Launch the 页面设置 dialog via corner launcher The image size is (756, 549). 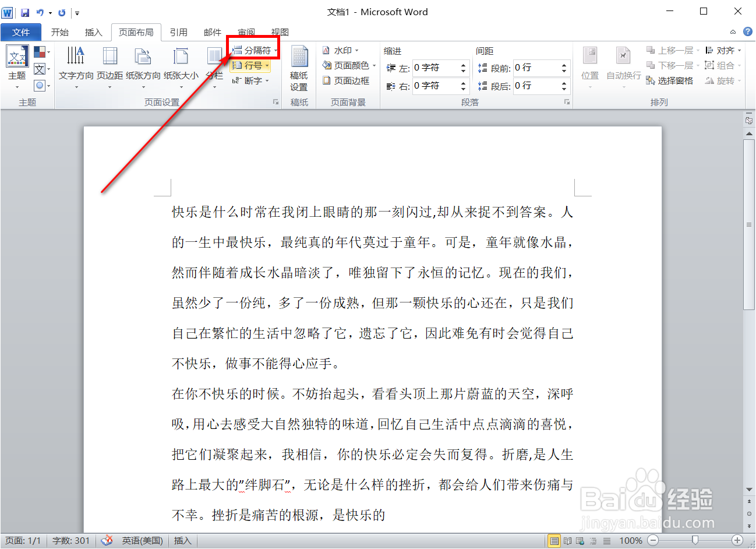(275, 103)
